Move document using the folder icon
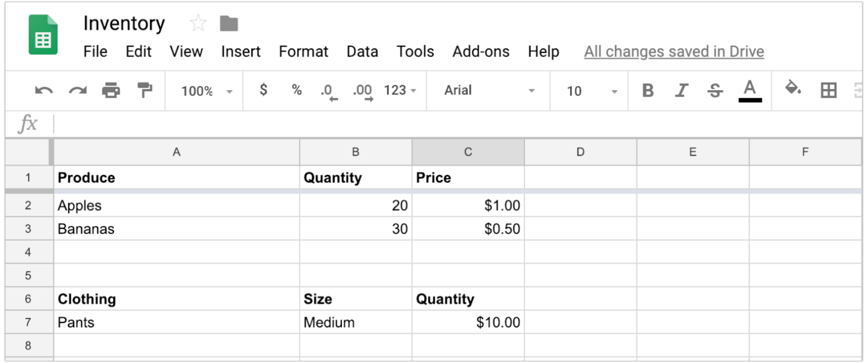The height and width of the screenshot is (363, 868). point(229,23)
